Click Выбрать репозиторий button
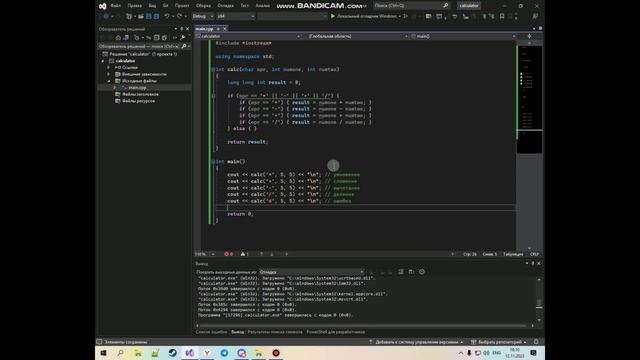Viewport: 640px width, 360px height. 499,342
